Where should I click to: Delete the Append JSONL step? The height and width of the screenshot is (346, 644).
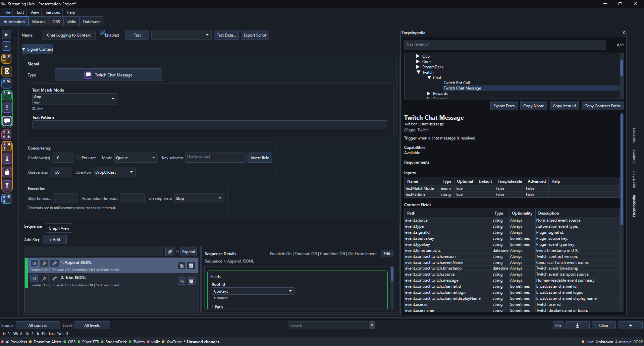(x=191, y=266)
